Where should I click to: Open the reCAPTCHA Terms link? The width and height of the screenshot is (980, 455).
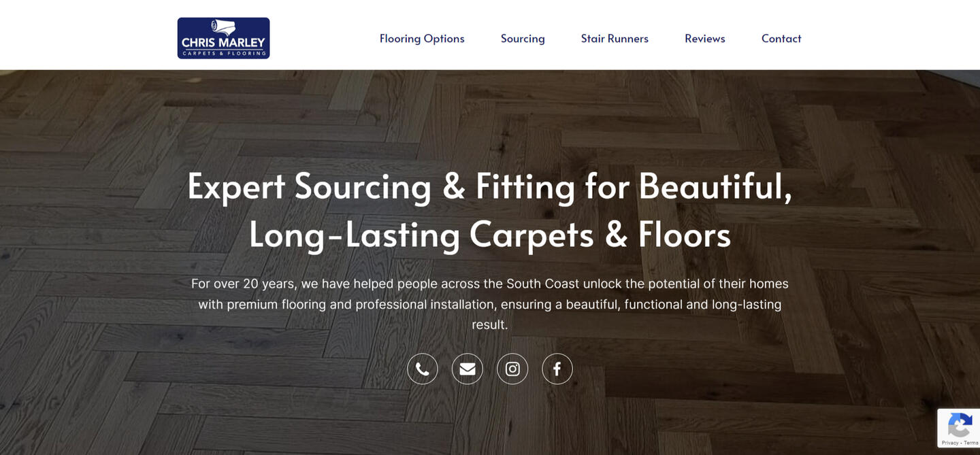[971, 443]
